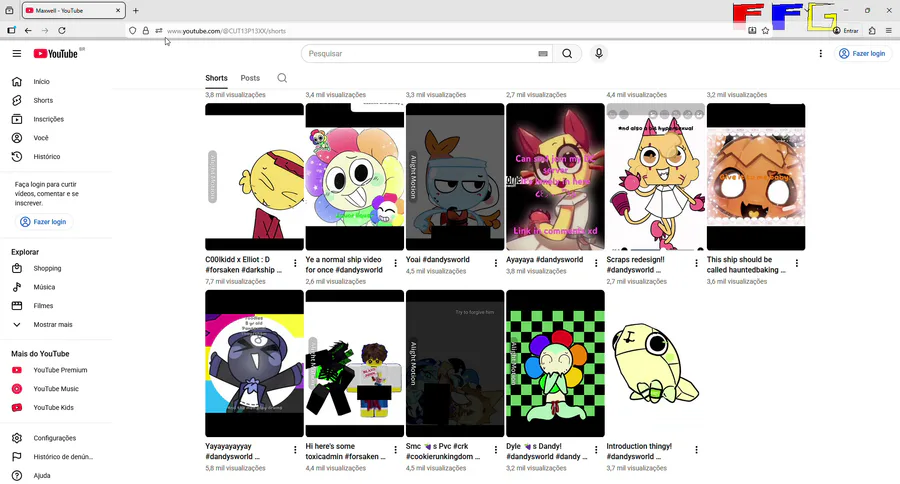Play the C00lkidd x Elliot short thumbnail
This screenshot has height=484, width=900.
(x=254, y=177)
